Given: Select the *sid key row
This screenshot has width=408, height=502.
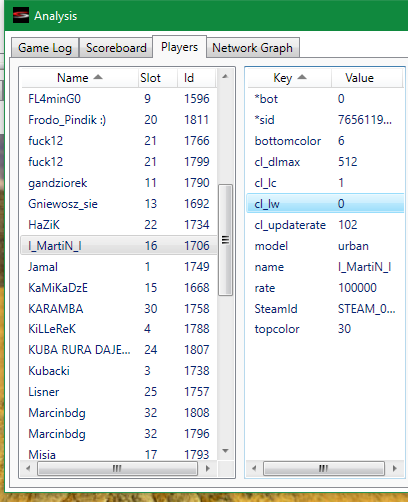Looking at the screenshot, I should click(x=325, y=120).
